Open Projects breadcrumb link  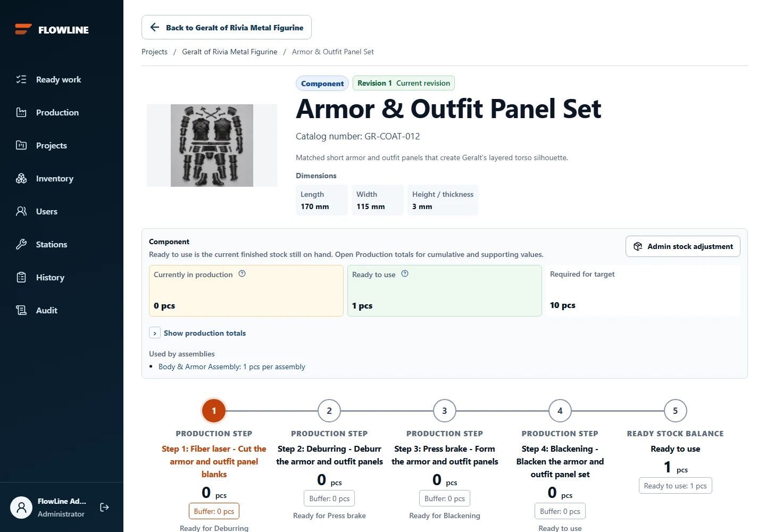click(x=154, y=52)
